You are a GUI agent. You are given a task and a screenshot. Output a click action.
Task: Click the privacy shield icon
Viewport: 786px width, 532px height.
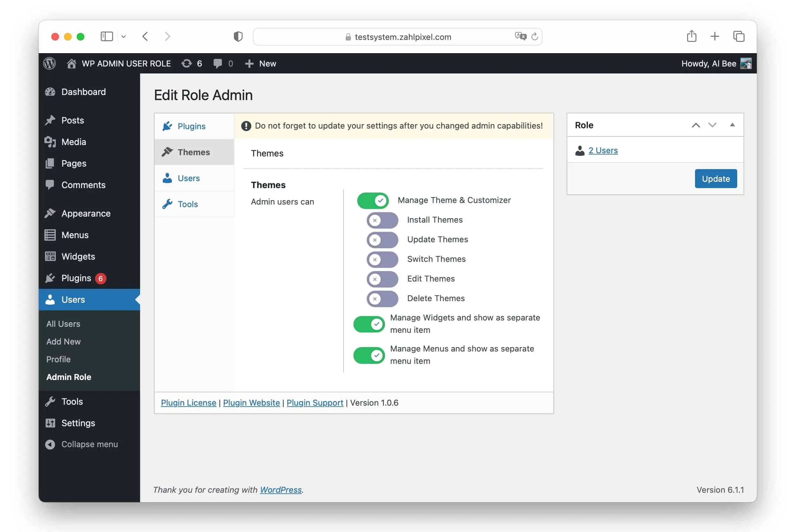[x=238, y=36]
